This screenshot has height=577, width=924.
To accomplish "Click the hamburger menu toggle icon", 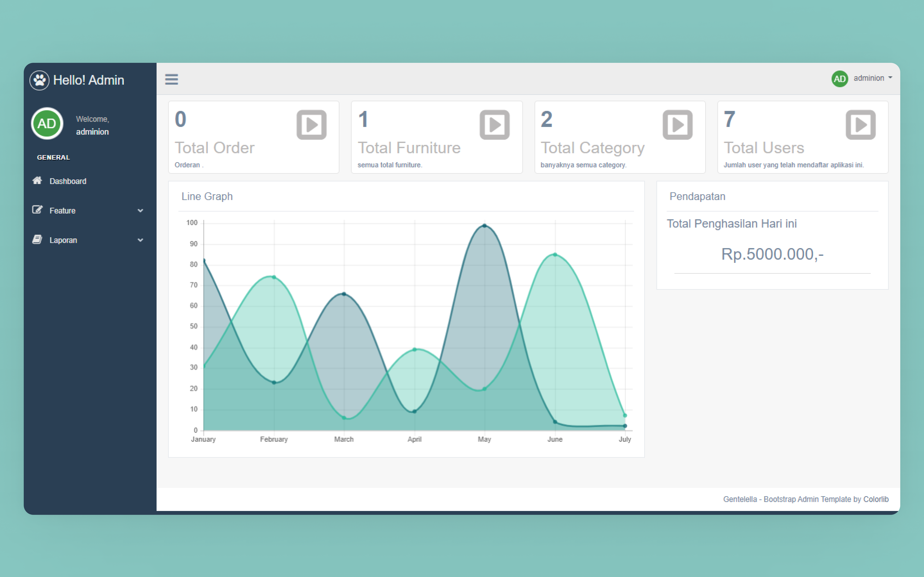I will 171,79.
